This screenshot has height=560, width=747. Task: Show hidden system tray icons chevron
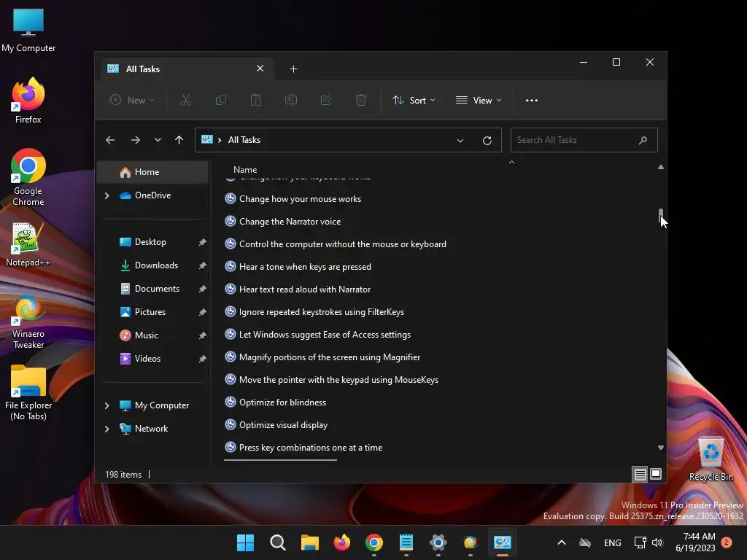click(562, 542)
